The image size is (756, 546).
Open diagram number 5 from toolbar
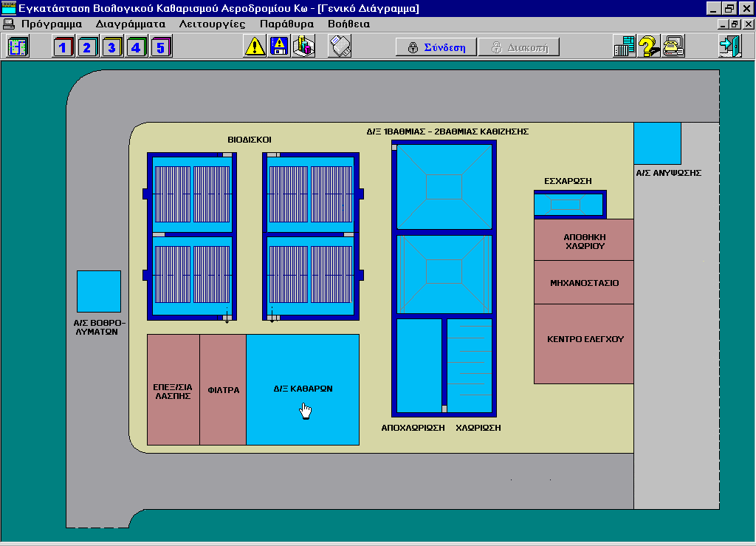point(160,47)
